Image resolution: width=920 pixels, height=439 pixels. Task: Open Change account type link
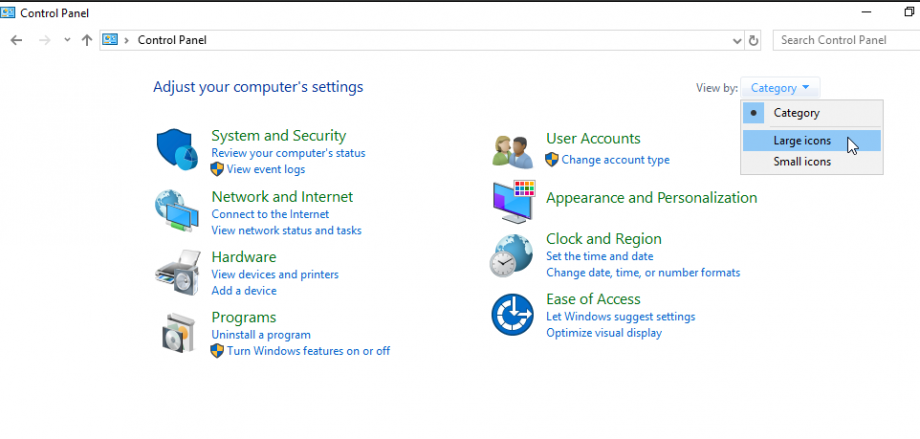tap(615, 160)
